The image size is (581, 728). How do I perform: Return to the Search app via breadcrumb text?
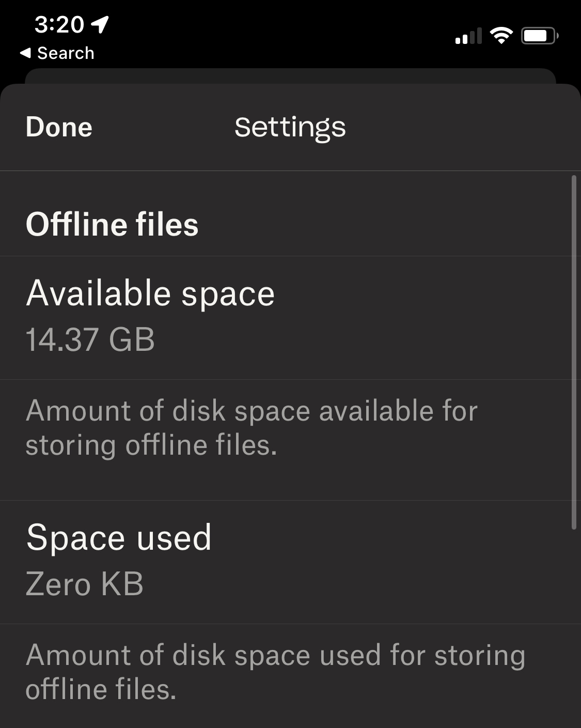[66, 53]
